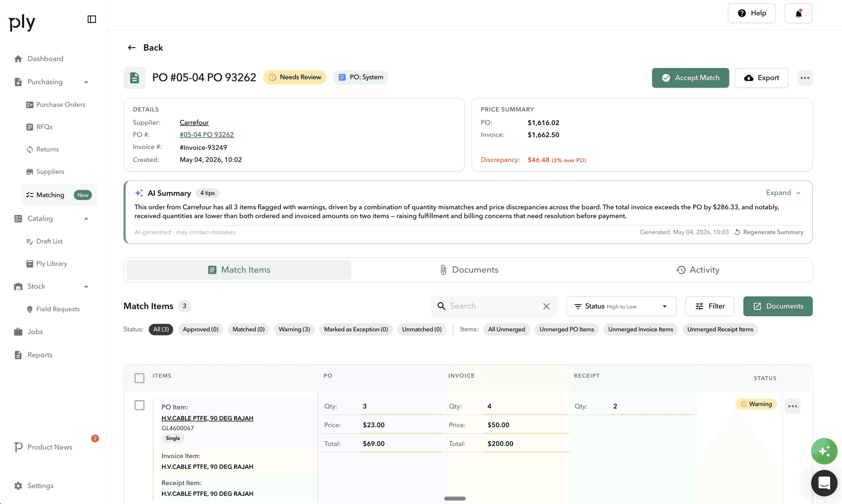842x504 pixels.
Task: Go back using the Back arrow
Action: (145, 47)
